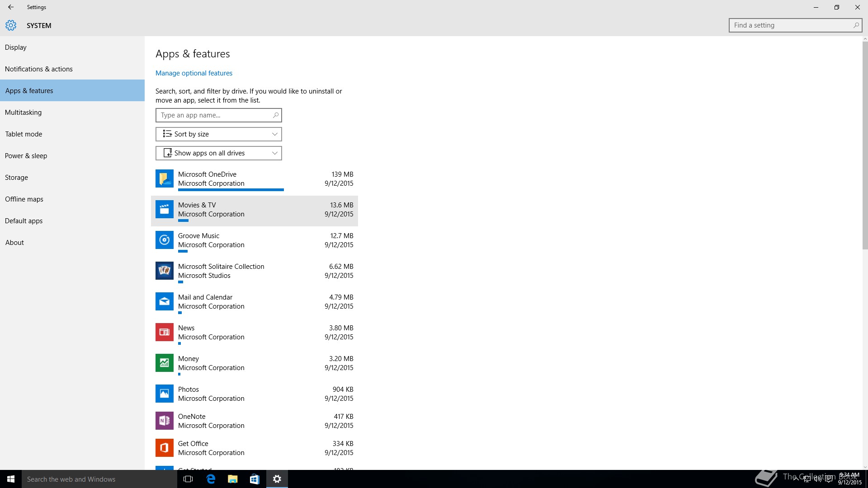This screenshot has height=488, width=868.
Task: Open the Sort by size dropdown
Action: (x=219, y=134)
